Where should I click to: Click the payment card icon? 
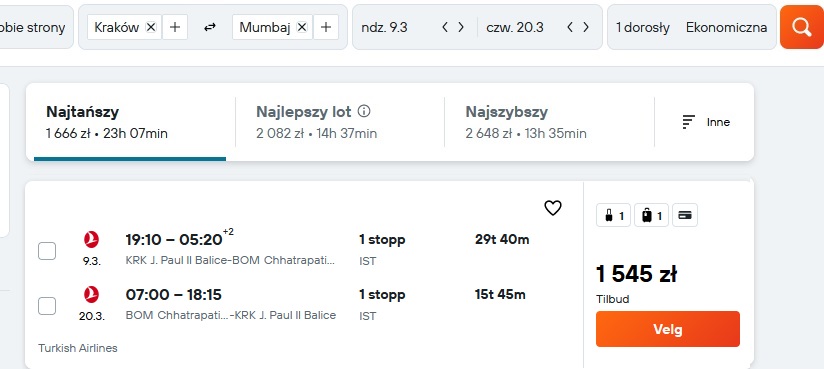[685, 215]
